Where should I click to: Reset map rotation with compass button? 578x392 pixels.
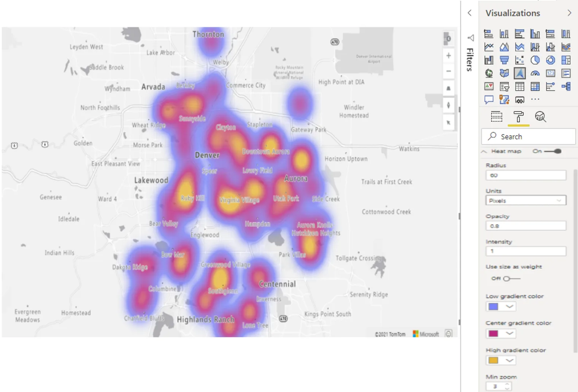pyautogui.click(x=449, y=105)
